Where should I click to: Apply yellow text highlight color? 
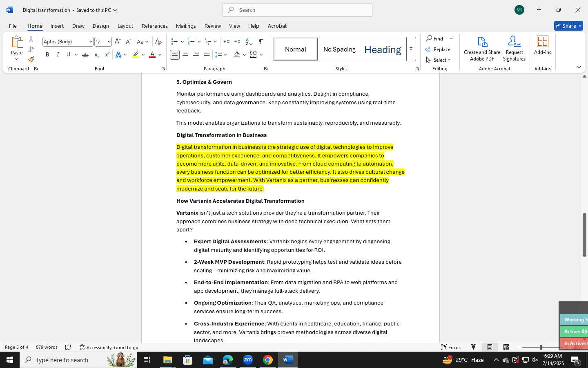point(136,55)
